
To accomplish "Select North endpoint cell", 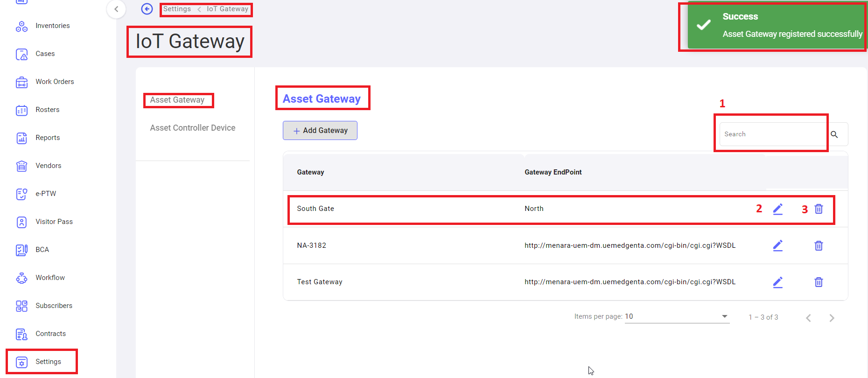I will [534, 209].
